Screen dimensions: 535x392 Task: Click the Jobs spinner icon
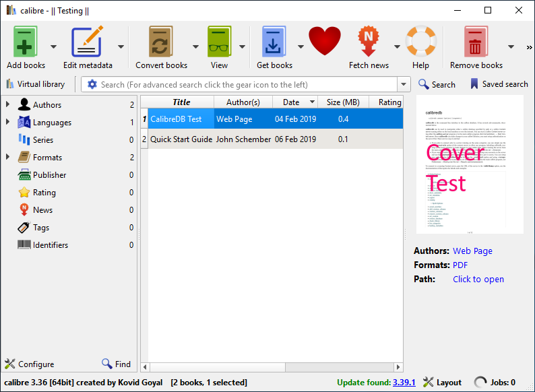(480, 383)
